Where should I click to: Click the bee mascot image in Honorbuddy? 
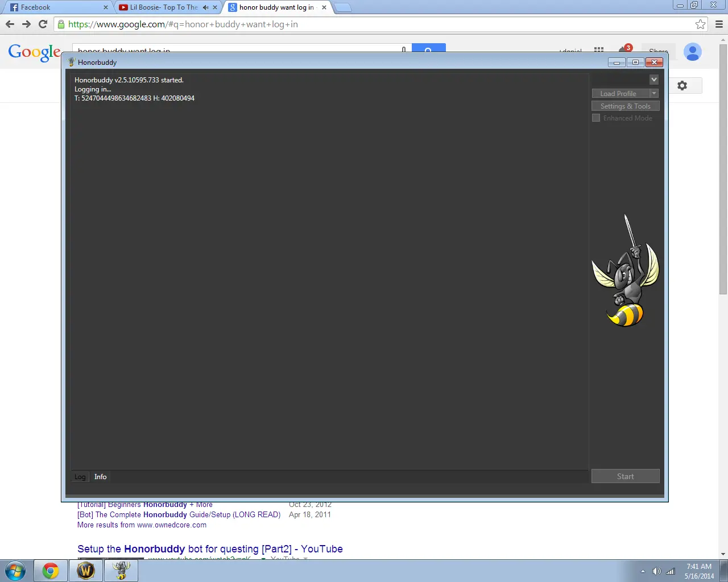pos(626,271)
